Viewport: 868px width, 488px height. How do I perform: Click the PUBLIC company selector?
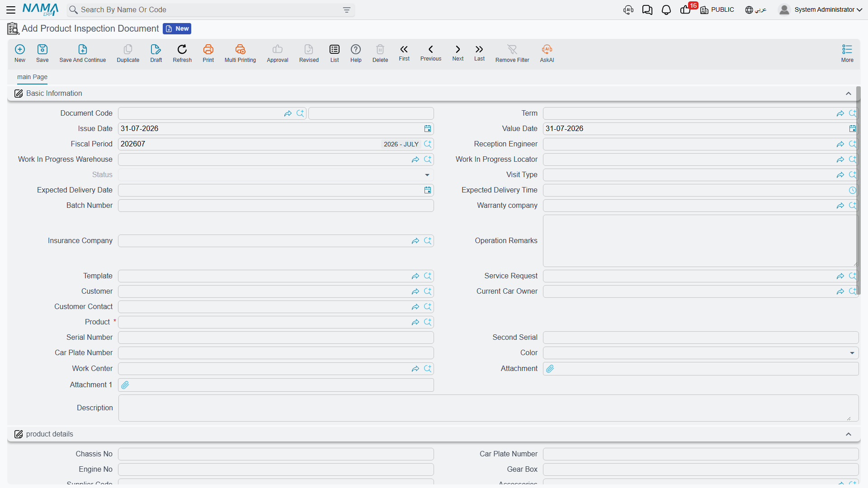pyautogui.click(x=717, y=9)
